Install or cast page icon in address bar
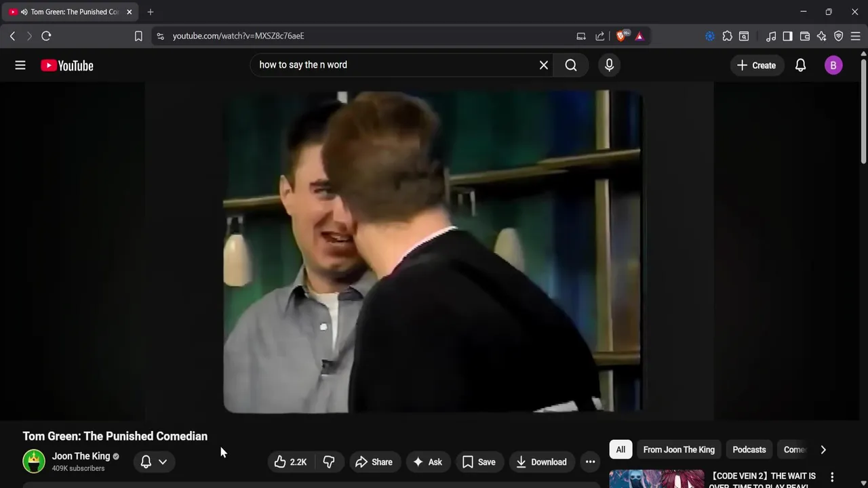 click(581, 36)
